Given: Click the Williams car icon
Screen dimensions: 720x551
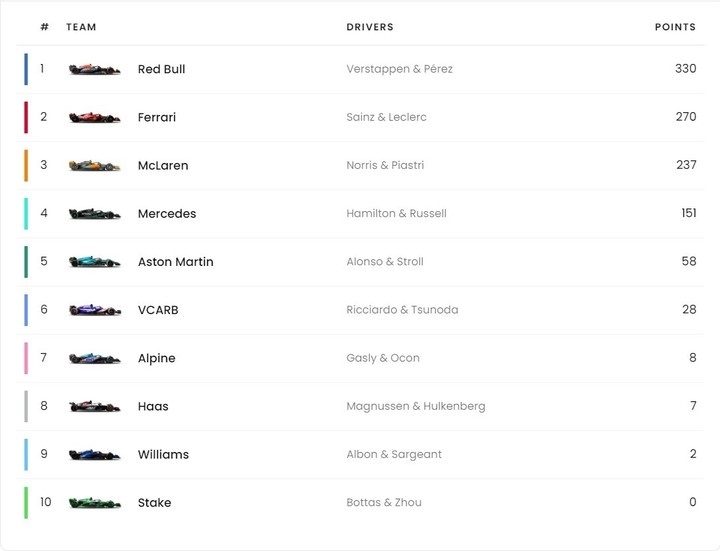Looking at the screenshot, I should tap(94, 454).
